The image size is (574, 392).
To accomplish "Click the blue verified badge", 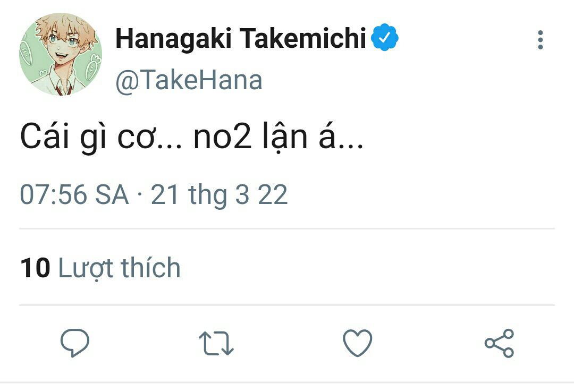I will (385, 39).
